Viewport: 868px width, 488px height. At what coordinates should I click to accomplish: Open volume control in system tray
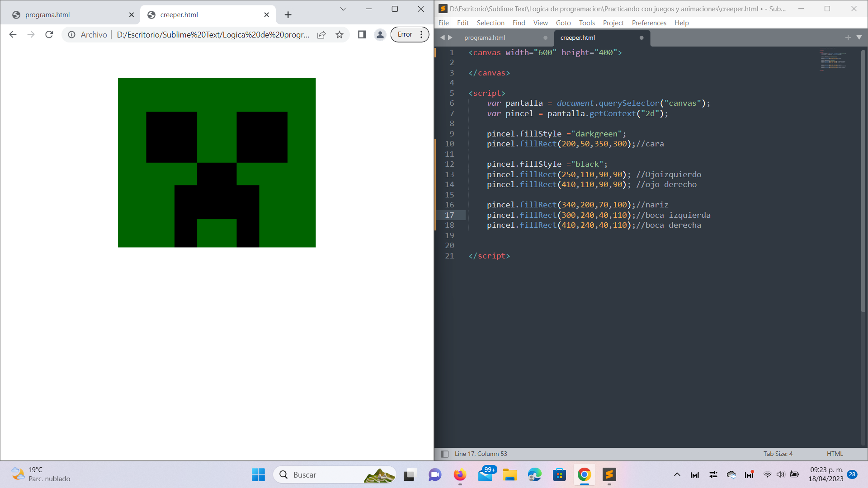(781, 474)
